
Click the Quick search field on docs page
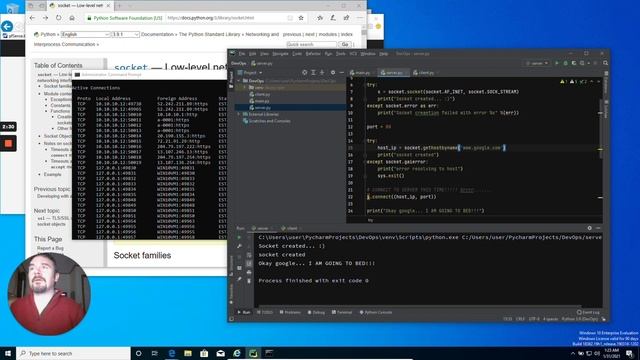pyautogui.click(x=311, y=44)
